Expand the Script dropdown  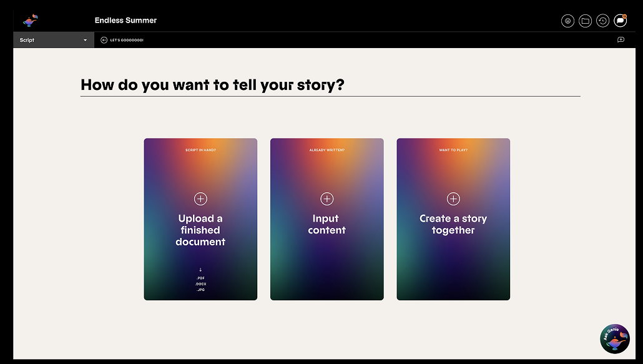pos(54,40)
